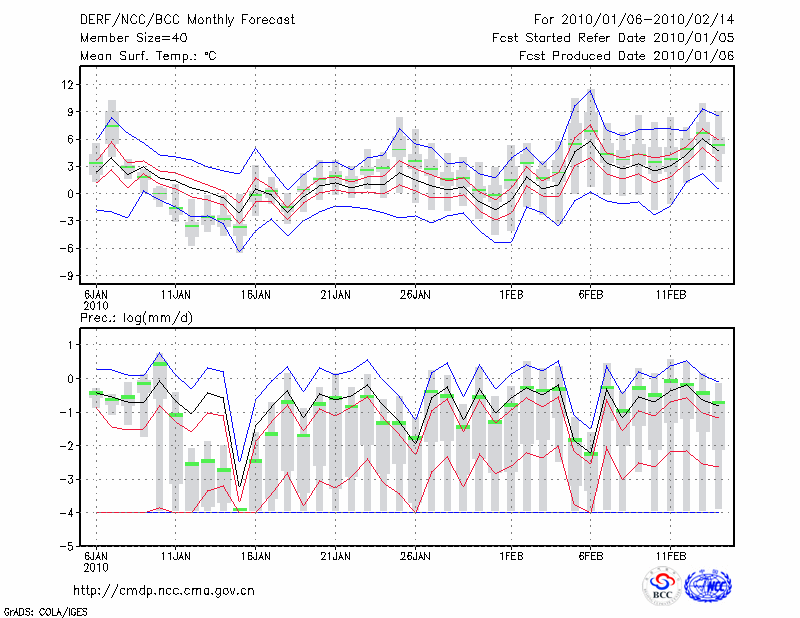Click the -9 tick on temperature axis
The image size is (800, 618).
[66, 276]
